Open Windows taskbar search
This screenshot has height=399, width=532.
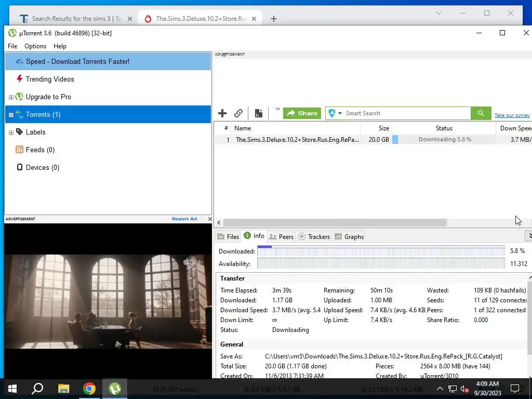tap(37, 389)
